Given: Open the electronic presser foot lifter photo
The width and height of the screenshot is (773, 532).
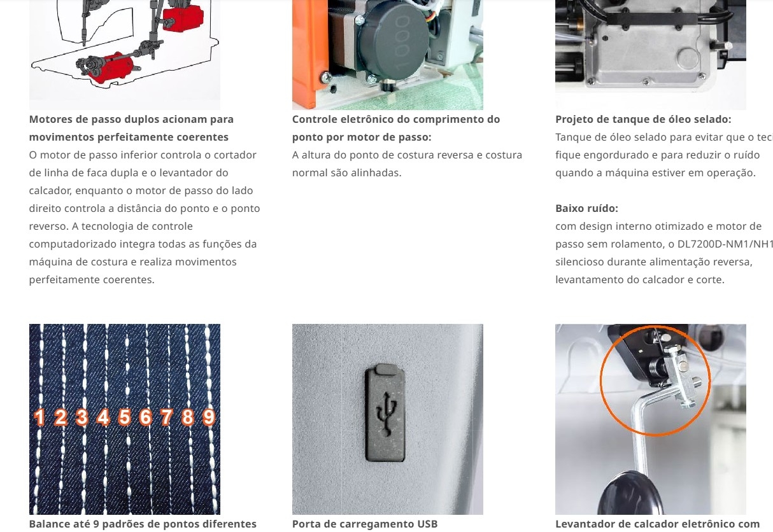Looking at the screenshot, I should click(651, 419).
